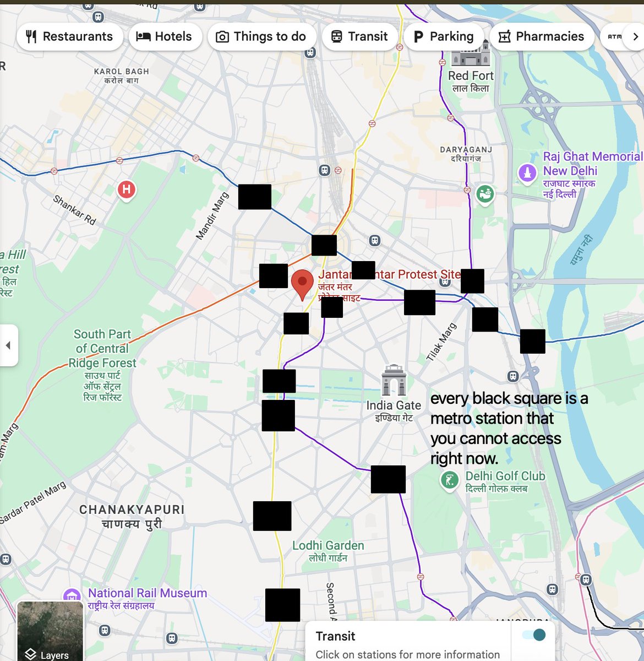Click the purple Raj Ghat Memorial marker
This screenshot has height=661, width=644.
tap(527, 173)
